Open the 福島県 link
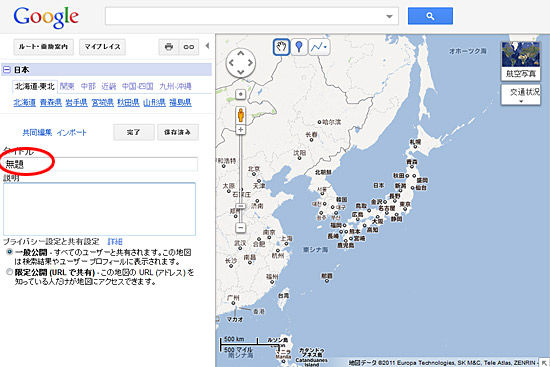Viewport: 550px width, 367px height. pos(180,102)
